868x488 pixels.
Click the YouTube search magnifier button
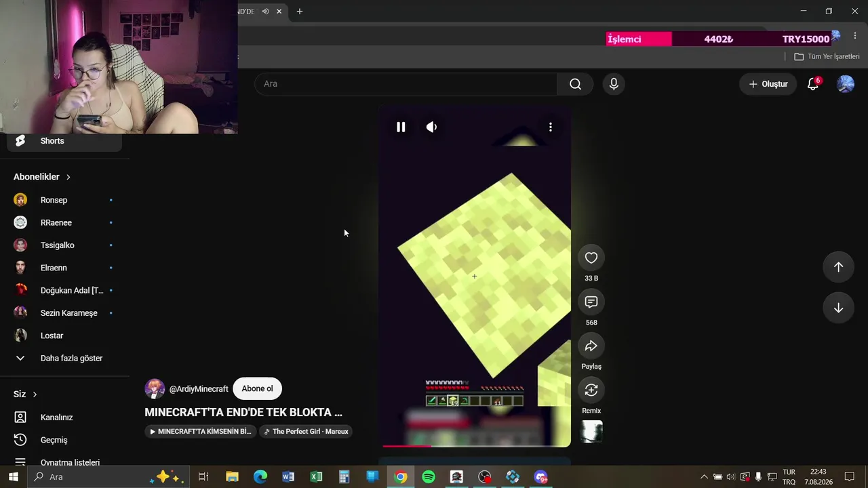pyautogui.click(x=575, y=84)
